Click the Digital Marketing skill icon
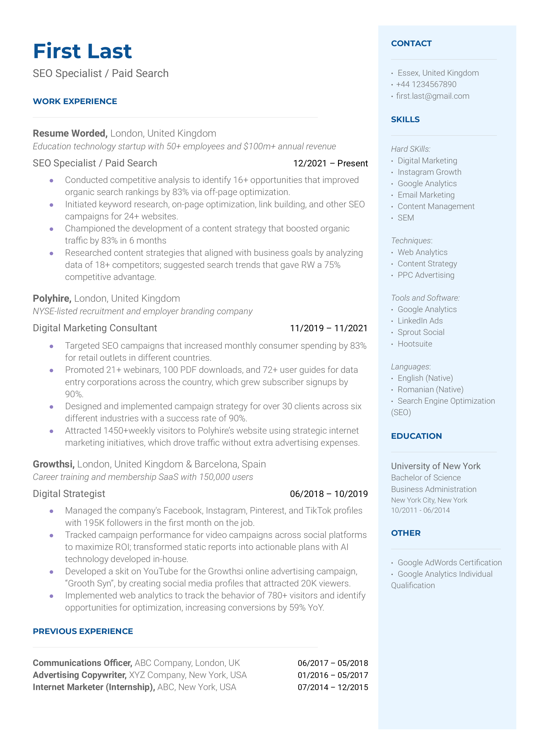 pyautogui.click(x=394, y=160)
